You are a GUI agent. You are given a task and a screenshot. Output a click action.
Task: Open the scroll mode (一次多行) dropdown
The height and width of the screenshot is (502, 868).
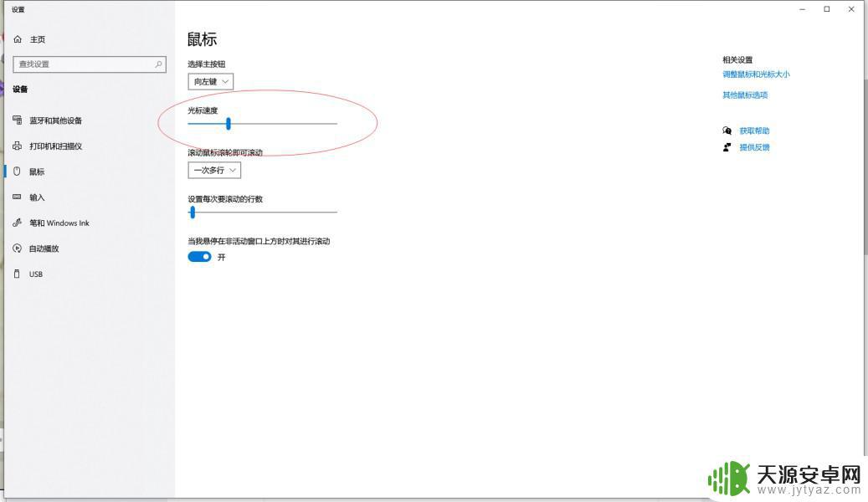click(214, 170)
